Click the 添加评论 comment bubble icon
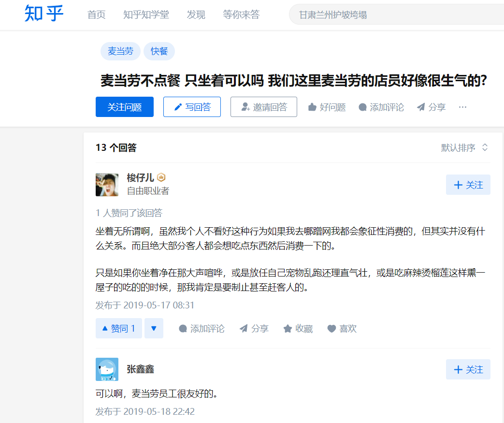This screenshot has height=423, width=504. click(x=362, y=107)
